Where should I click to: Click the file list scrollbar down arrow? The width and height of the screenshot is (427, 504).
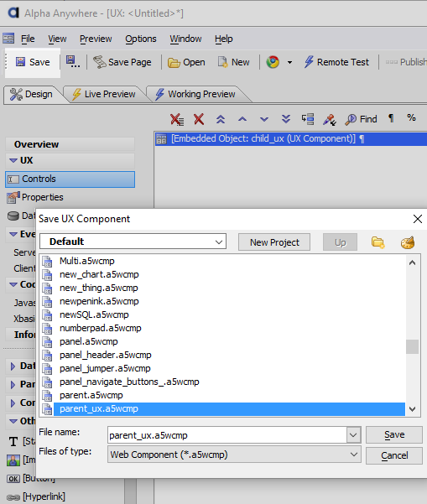coord(412,409)
